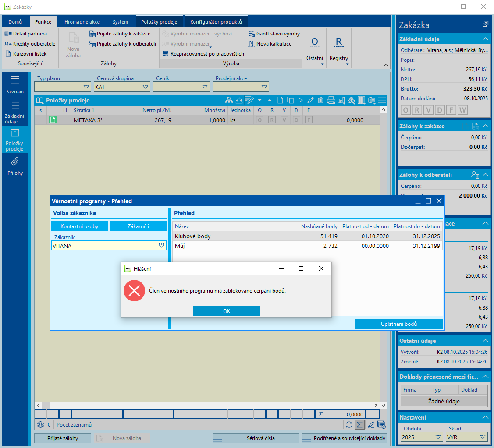Click the edit pencil icon in the items toolbar

[x=310, y=100]
